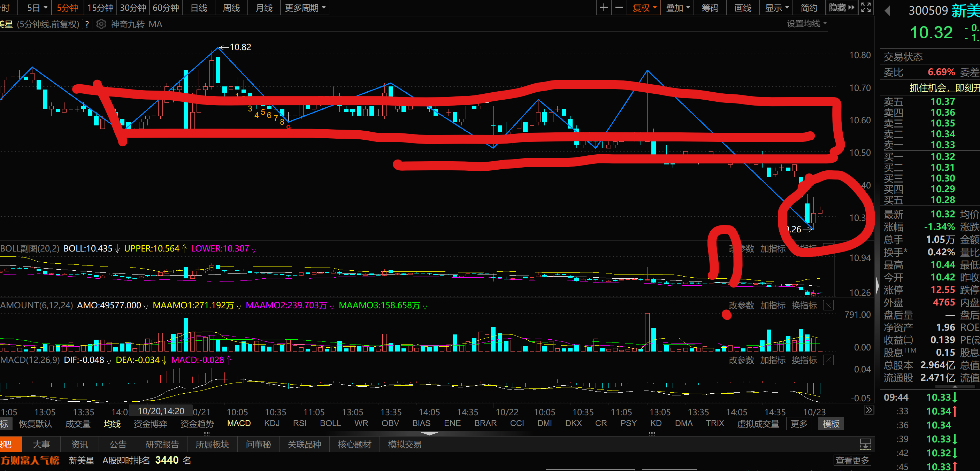
Task: Close the MACD indicator panel
Action: [x=828, y=360]
